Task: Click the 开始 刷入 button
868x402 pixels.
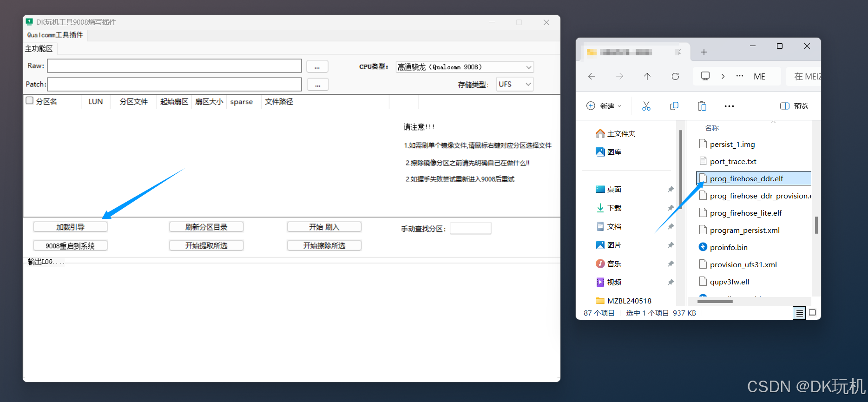Action: point(324,227)
